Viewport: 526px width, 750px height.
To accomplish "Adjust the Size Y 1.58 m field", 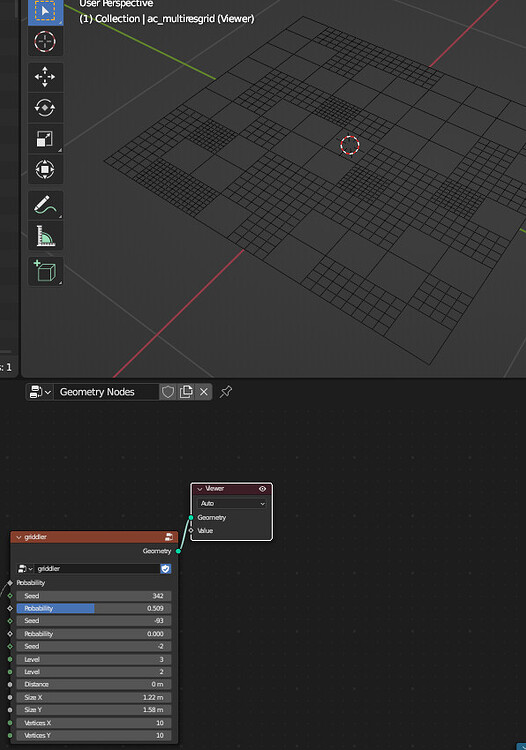I will point(94,710).
